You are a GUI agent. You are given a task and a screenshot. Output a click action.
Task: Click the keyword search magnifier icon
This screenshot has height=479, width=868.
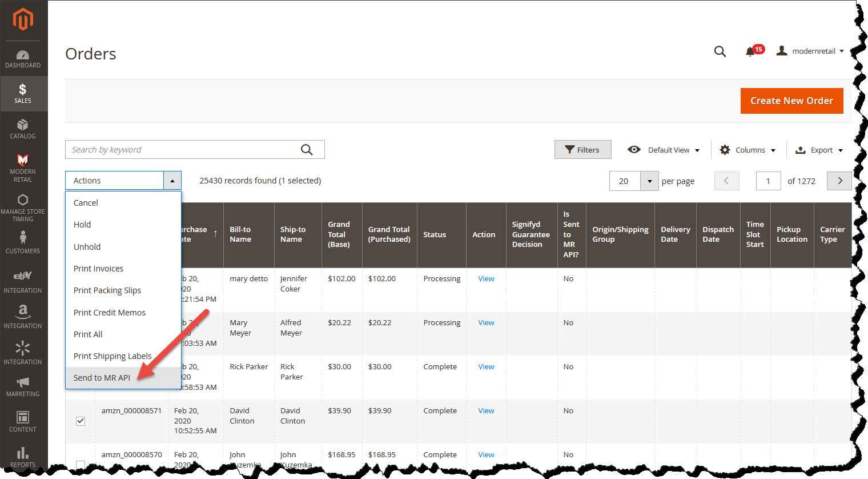tap(307, 150)
